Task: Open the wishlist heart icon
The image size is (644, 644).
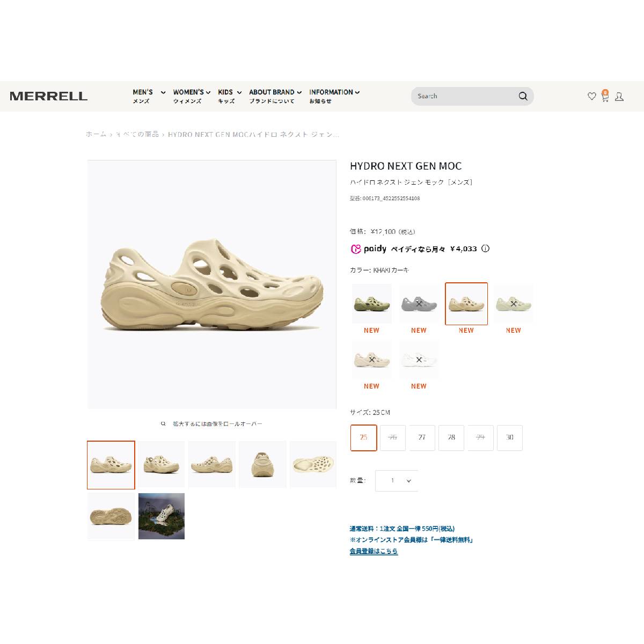Action: click(591, 96)
